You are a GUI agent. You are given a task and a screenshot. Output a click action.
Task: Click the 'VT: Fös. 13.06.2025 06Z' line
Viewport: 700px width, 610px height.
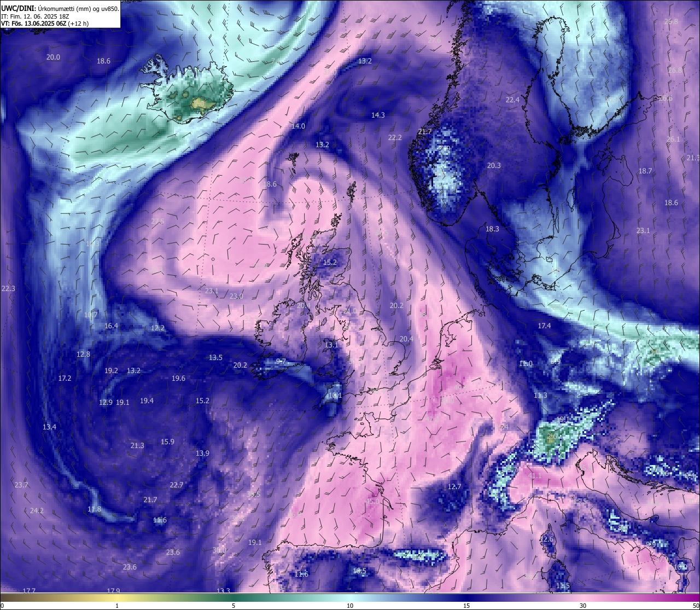point(32,24)
